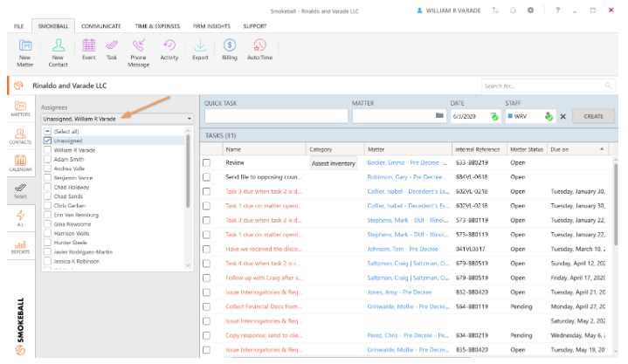
Task: Open the Calendar sidebar section
Action: click(20, 163)
